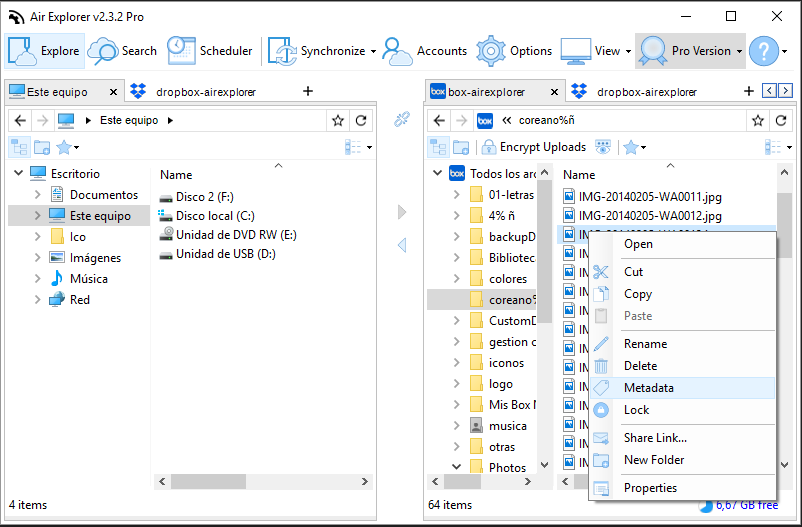Viewport: 802px width, 527px height.
Task: Choose Copy from the context menu
Action: pyautogui.click(x=682, y=294)
